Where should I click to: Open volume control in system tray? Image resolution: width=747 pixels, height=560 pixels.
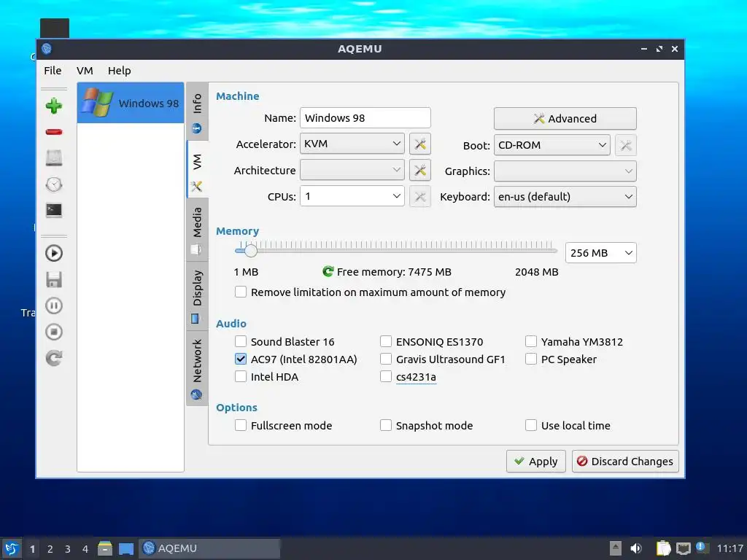click(x=636, y=548)
